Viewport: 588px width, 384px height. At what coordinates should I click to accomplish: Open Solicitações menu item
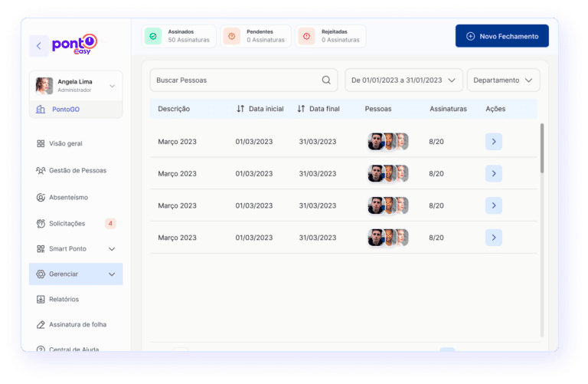67,223
